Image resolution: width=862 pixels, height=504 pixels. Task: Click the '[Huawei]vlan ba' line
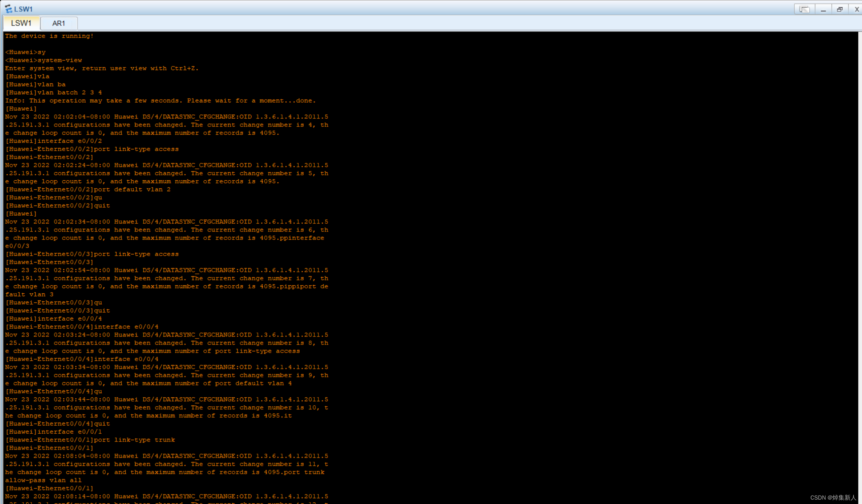35,84
